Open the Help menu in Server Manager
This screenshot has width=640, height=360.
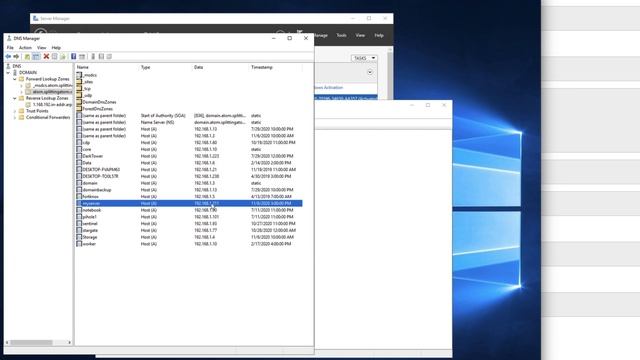click(379, 36)
